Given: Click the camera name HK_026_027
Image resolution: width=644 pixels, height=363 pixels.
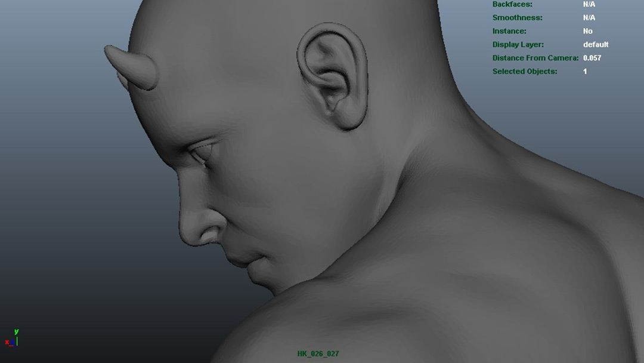Looking at the screenshot, I should 318,354.
